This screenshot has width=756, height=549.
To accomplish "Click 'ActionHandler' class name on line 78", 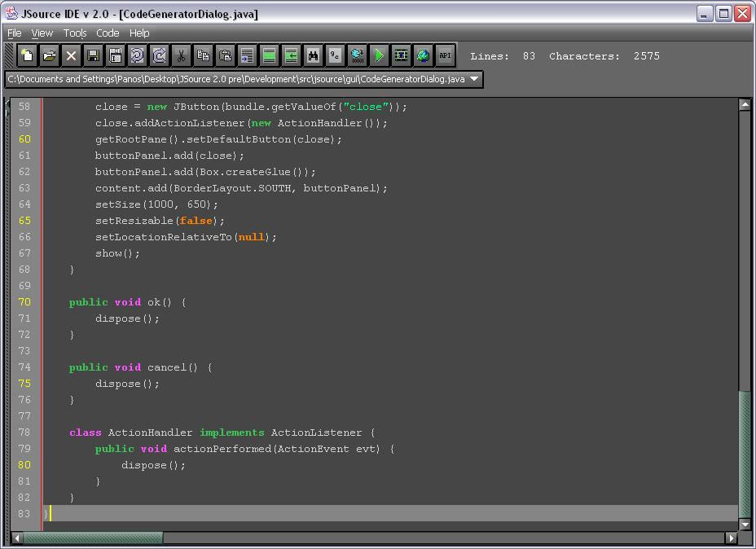I will coord(150,433).
